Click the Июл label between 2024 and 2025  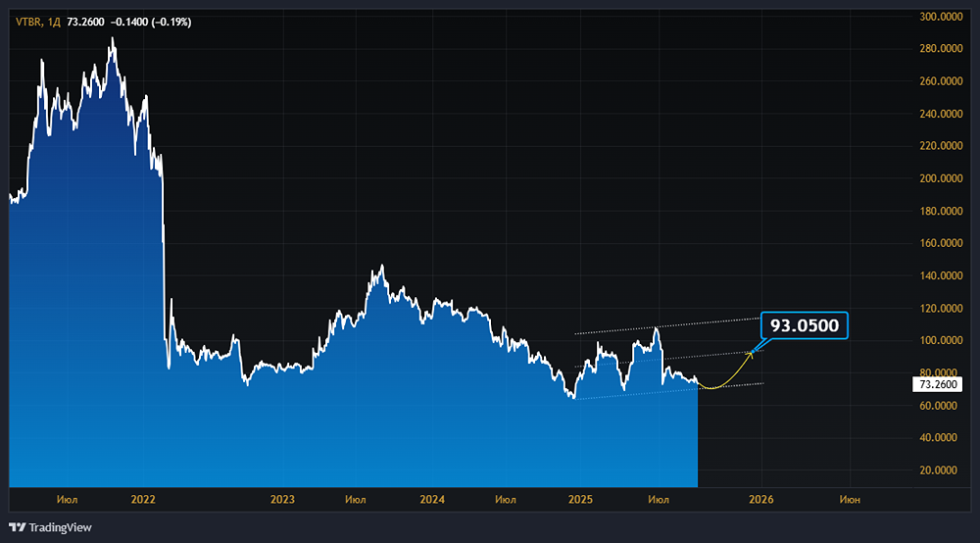506,499
